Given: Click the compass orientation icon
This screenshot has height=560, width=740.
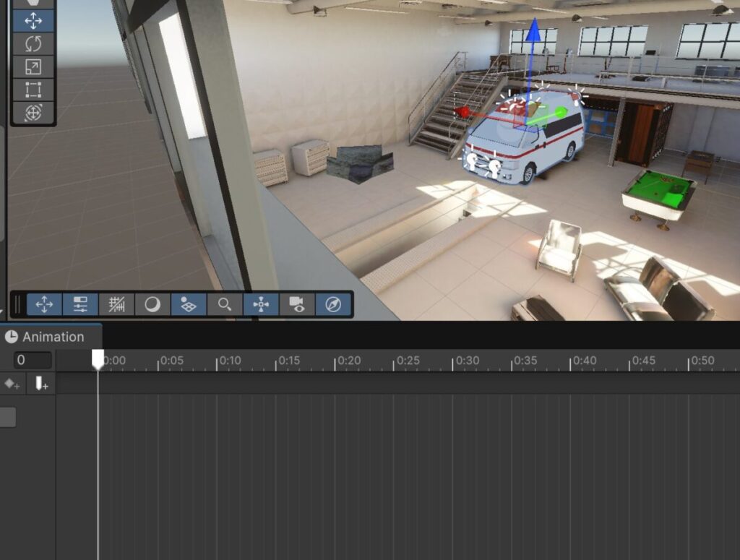Looking at the screenshot, I should click(333, 304).
